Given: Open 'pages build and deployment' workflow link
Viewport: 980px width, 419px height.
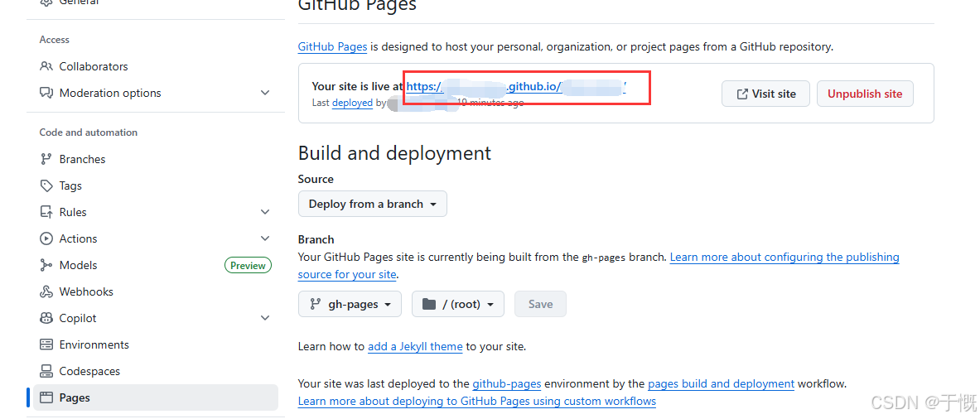Looking at the screenshot, I should tap(722, 383).
